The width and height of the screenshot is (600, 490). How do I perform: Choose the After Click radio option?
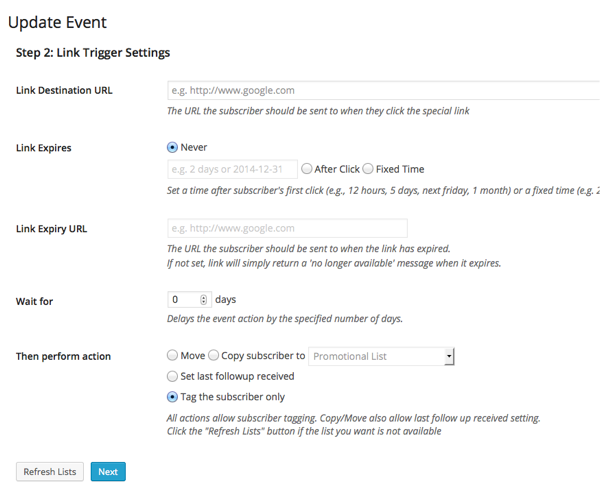[307, 169]
